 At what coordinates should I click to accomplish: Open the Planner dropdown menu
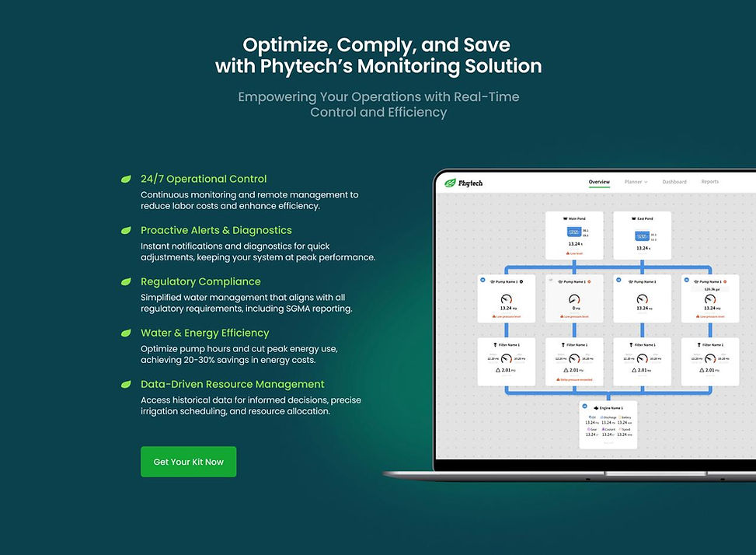coord(636,182)
